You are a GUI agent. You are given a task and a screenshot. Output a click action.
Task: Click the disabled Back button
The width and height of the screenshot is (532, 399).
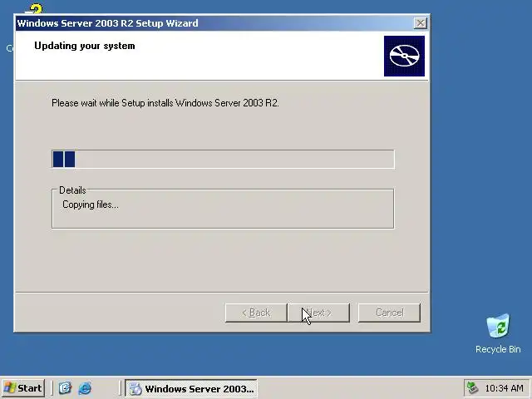click(256, 313)
